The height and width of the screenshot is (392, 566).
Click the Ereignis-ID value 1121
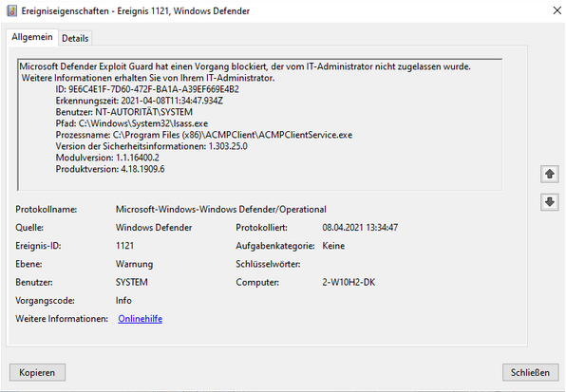pyautogui.click(x=125, y=246)
